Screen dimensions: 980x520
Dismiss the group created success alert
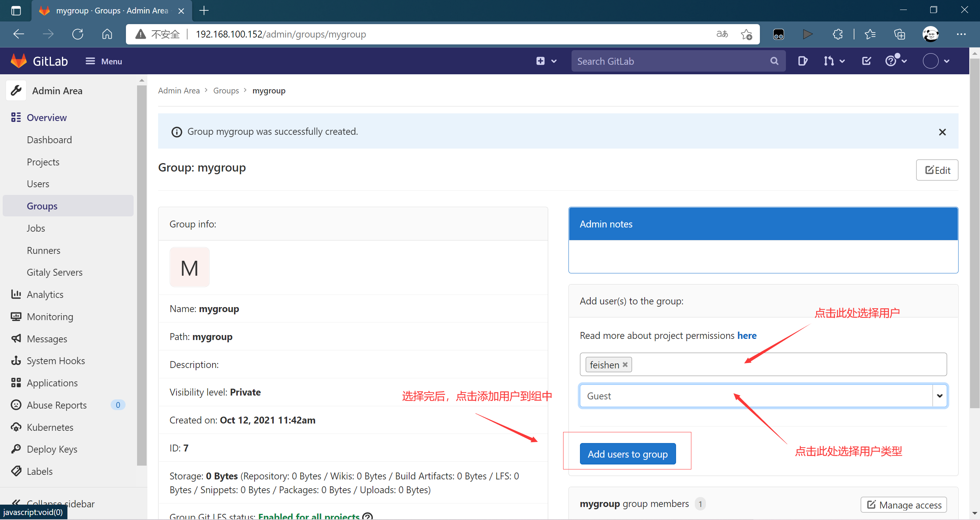(942, 132)
